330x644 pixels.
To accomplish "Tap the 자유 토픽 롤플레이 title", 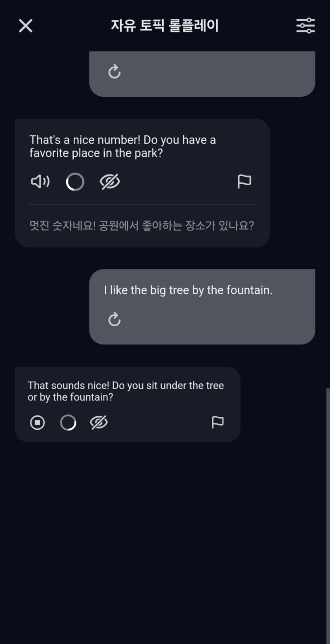I will click(x=165, y=26).
